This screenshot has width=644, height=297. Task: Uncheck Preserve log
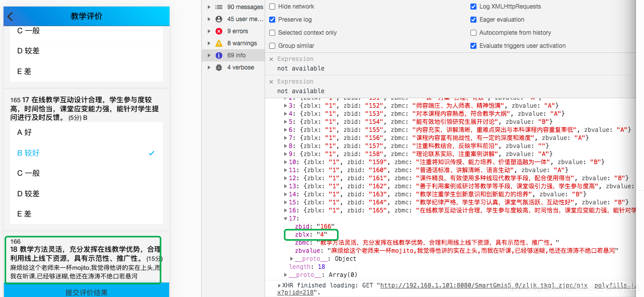(x=272, y=20)
